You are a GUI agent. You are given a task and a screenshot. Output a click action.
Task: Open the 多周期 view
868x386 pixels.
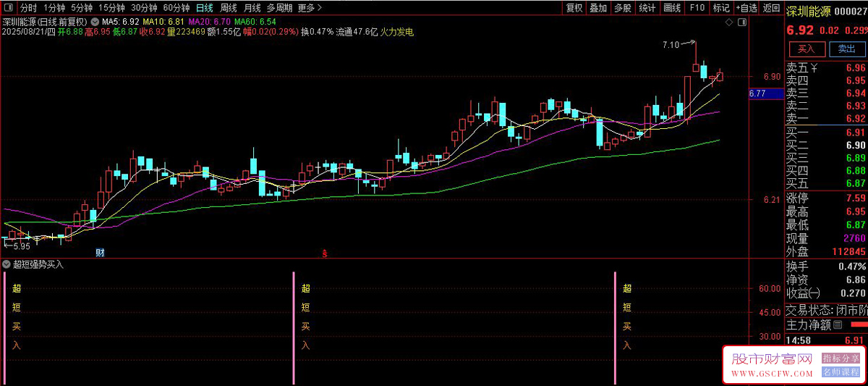click(279, 8)
